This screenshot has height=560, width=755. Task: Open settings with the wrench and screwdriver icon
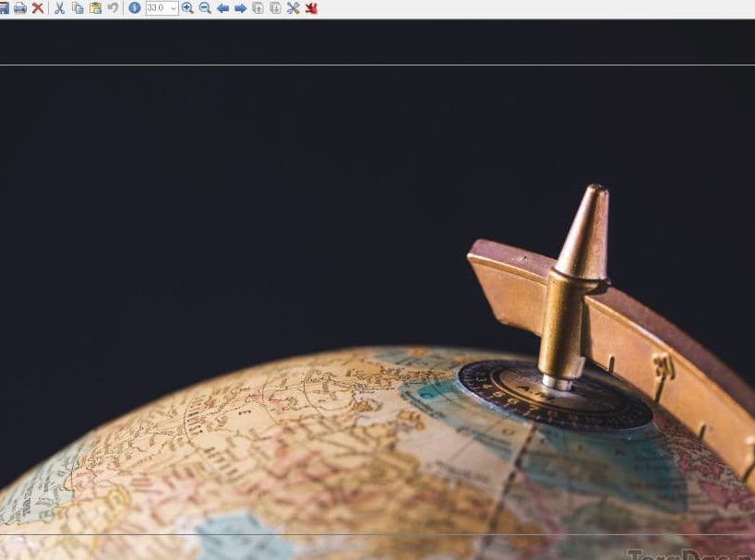click(294, 8)
